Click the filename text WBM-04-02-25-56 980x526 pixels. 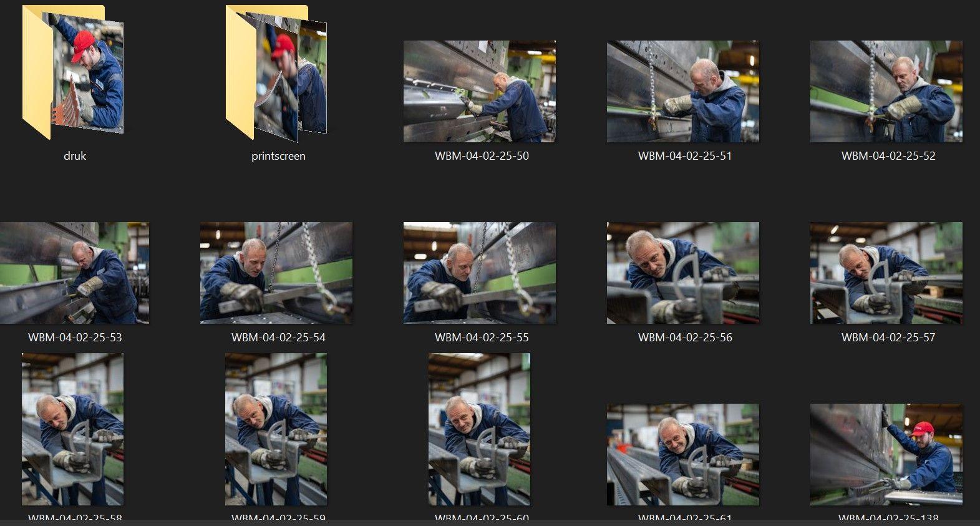[x=685, y=338]
